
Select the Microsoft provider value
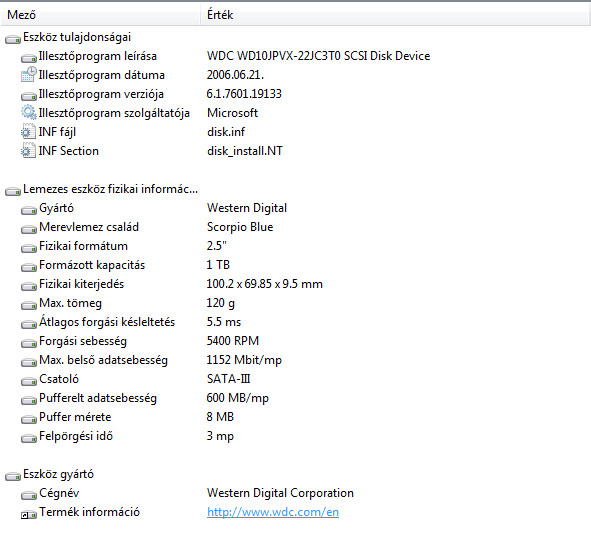tap(233, 113)
